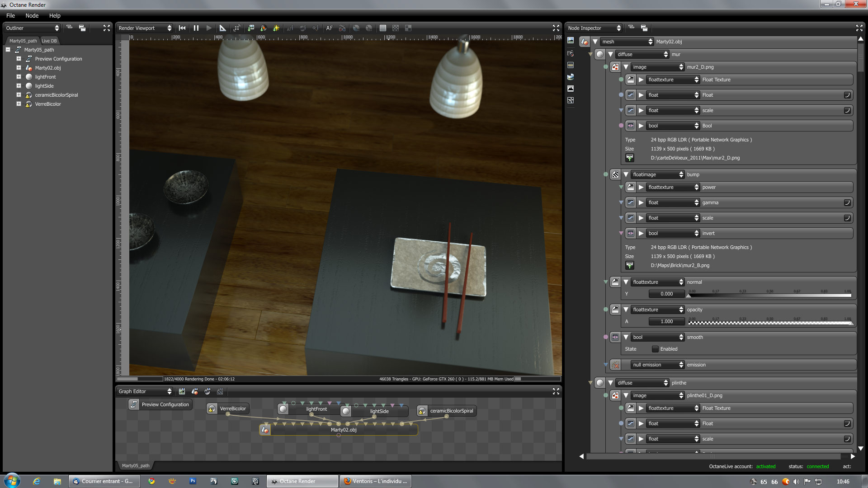Switch to the Live DB tab

(49, 41)
